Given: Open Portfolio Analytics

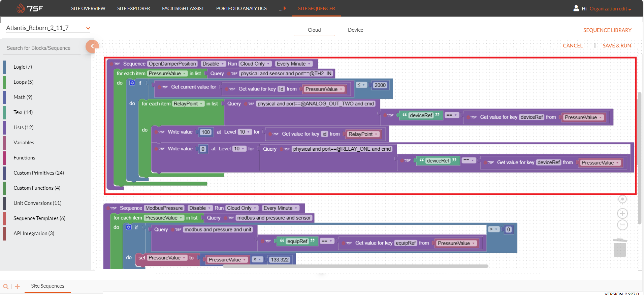Looking at the screenshot, I should pyautogui.click(x=241, y=8).
